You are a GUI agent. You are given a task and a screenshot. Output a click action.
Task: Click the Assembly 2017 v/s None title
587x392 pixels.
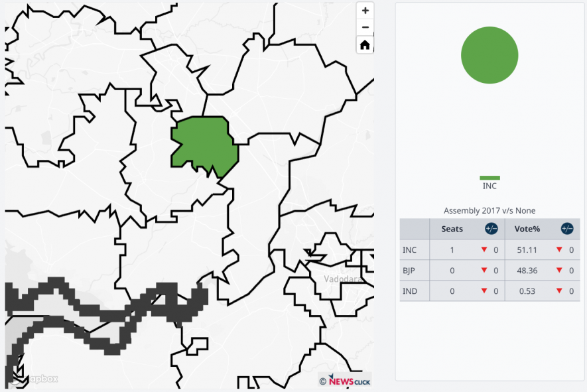click(x=489, y=211)
